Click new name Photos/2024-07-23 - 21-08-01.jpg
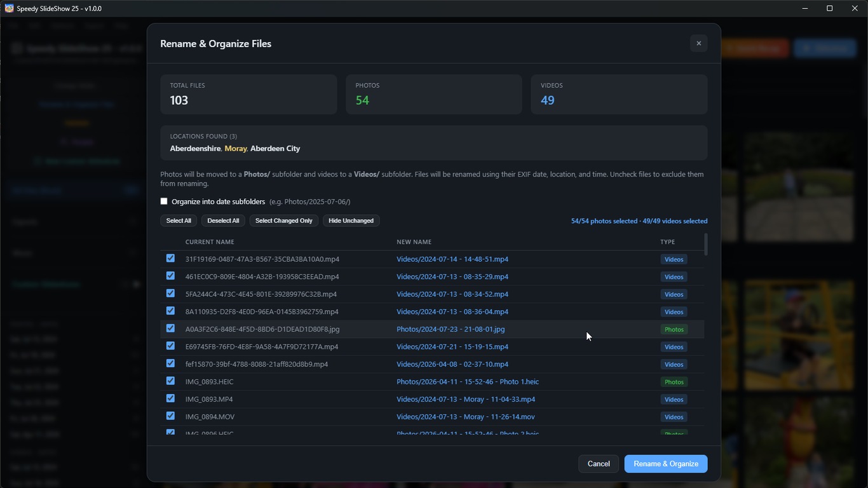The height and width of the screenshot is (488, 868). click(x=451, y=329)
